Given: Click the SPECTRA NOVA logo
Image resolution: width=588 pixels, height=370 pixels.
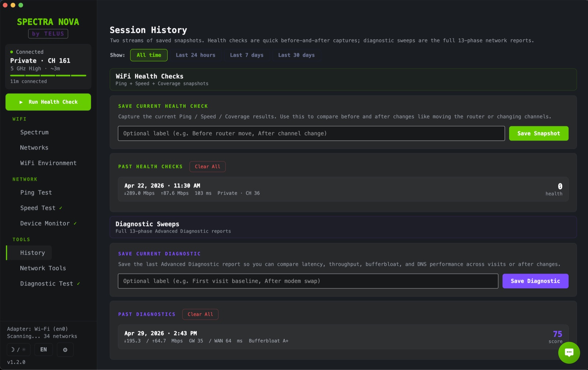Looking at the screenshot, I should click(x=48, y=22).
